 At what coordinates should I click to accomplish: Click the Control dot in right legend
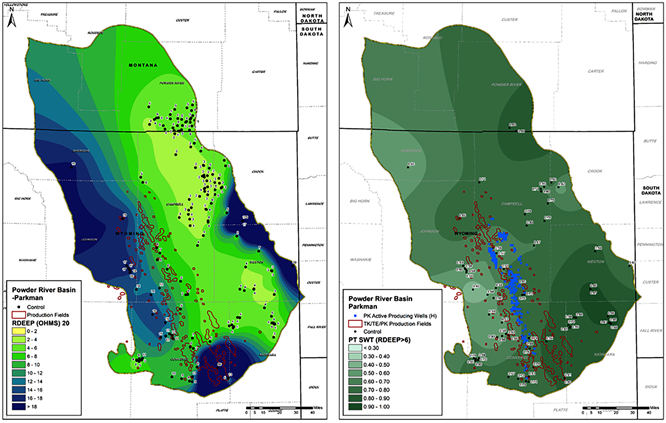356,334
